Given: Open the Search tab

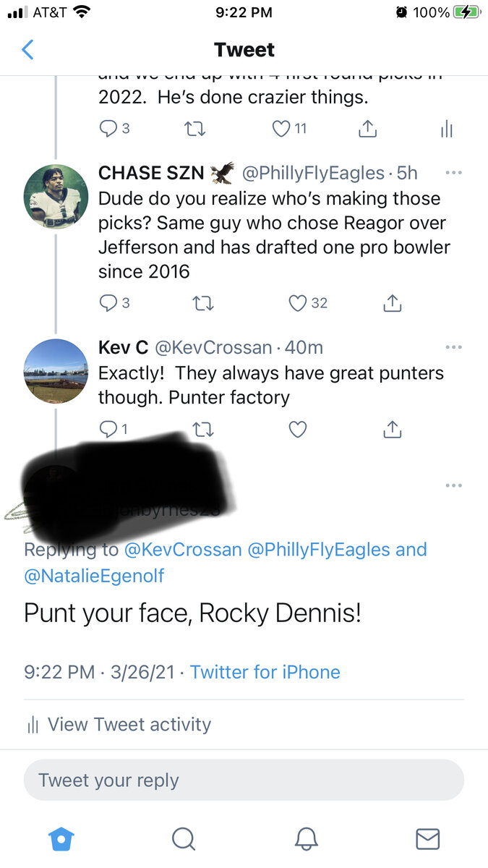Looking at the screenshot, I should pyautogui.click(x=183, y=839).
